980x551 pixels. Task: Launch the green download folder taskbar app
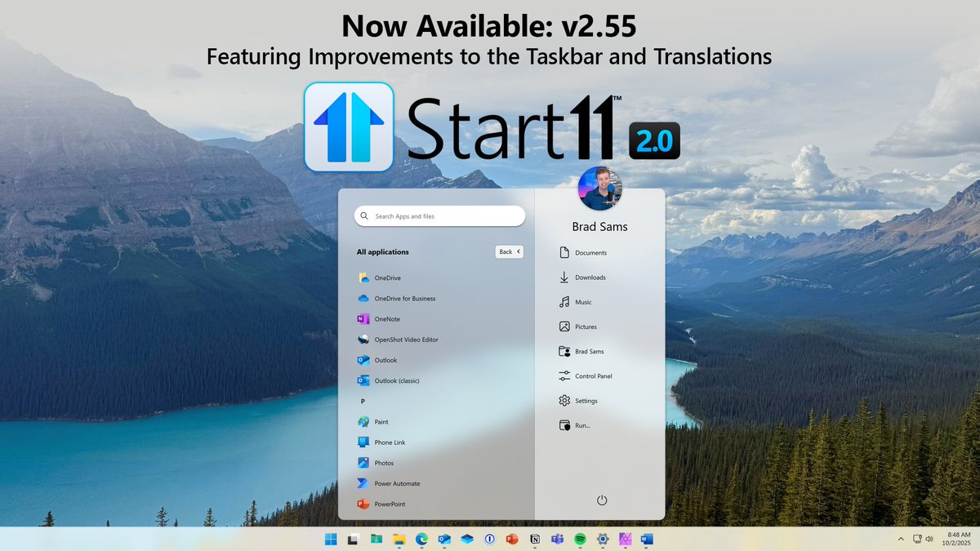pyautogui.click(x=376, y=539)
